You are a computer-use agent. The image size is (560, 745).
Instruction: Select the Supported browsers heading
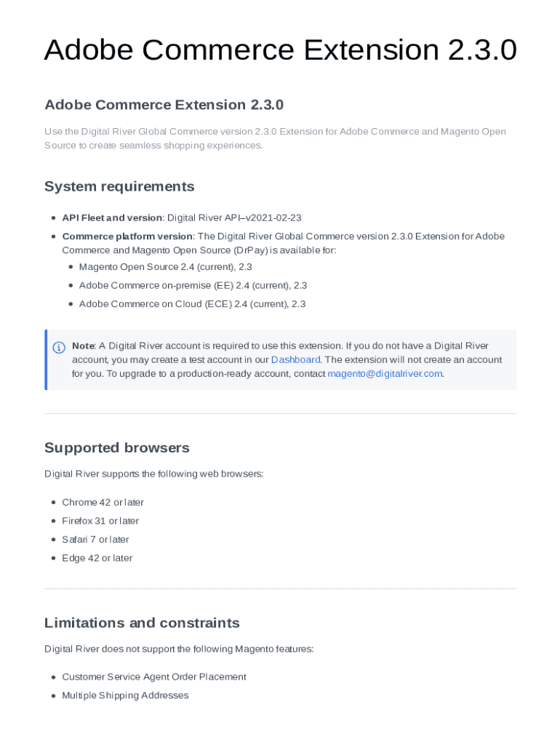(x=116, y=447)
